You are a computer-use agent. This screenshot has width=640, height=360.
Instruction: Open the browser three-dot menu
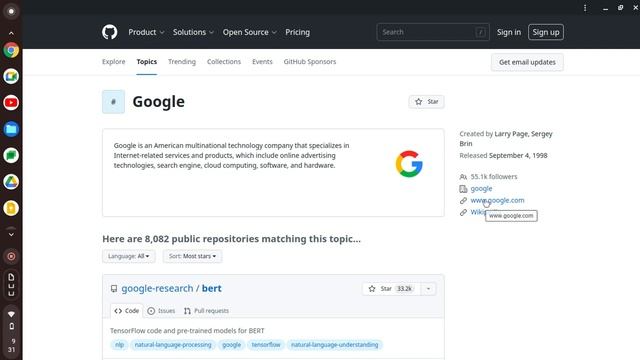pyautogui.click(x=585, y=8)
